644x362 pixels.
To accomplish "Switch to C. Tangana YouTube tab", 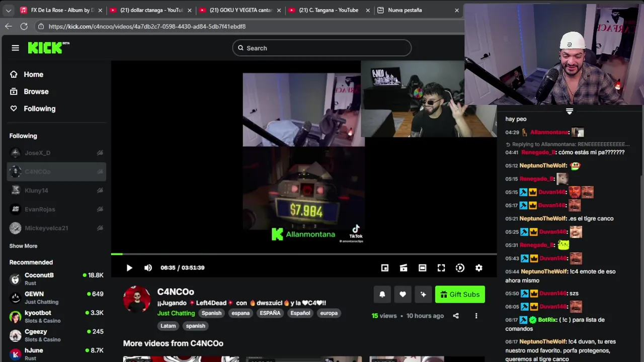I will pyautogui.click(x=329, y=10).
